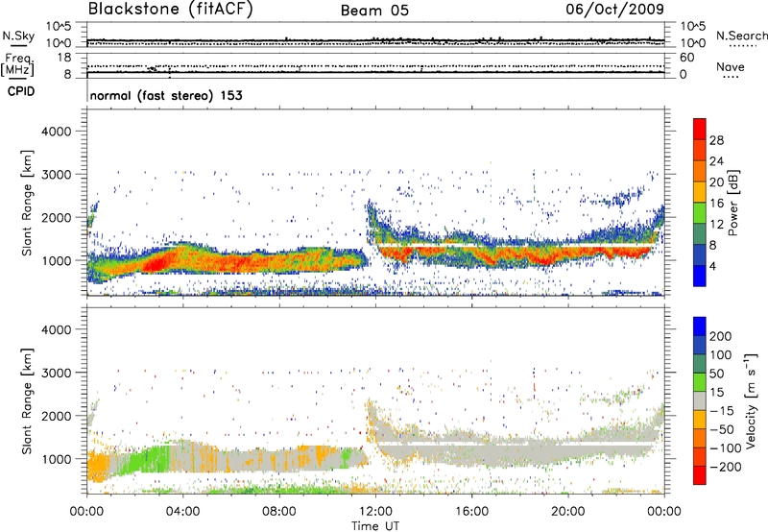Select the "08:00" time tick label
The width and height of the screenshot is (768, 532).
point(278,512)
